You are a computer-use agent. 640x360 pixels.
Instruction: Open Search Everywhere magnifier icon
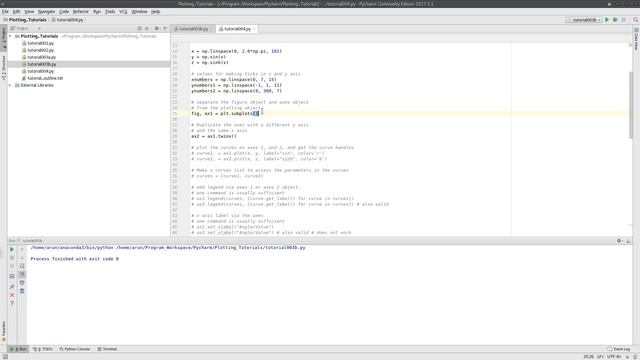[636, 20]
